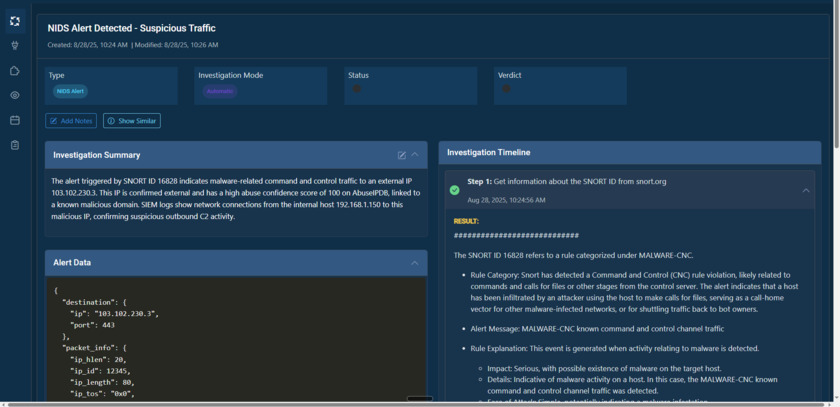
Task: Collapse the Investigation Summary panel
Action: coord(415,155)
